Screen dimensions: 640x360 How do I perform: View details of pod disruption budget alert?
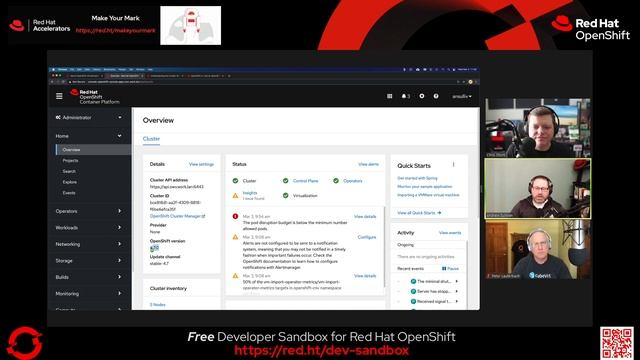point(365,216)
